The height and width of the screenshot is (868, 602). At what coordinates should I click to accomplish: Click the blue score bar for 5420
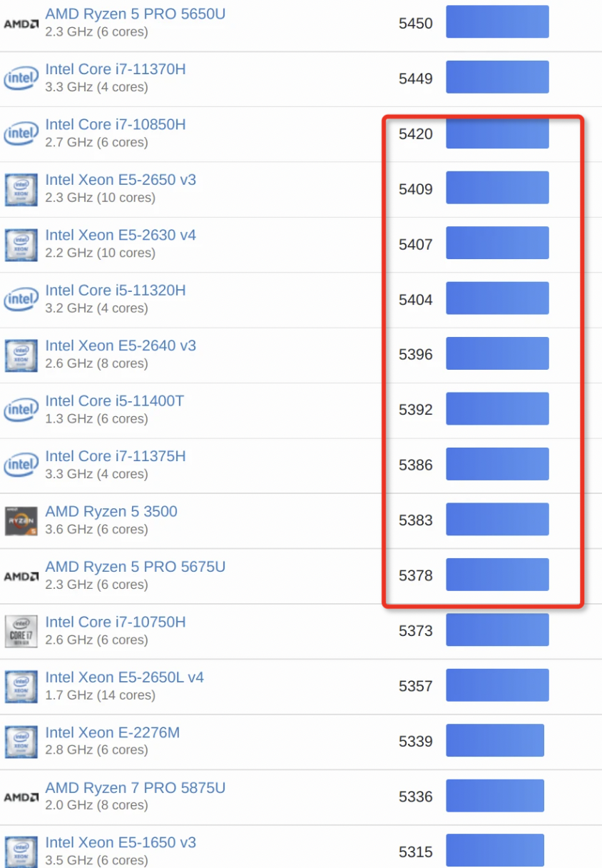click(x=497, y=133)
